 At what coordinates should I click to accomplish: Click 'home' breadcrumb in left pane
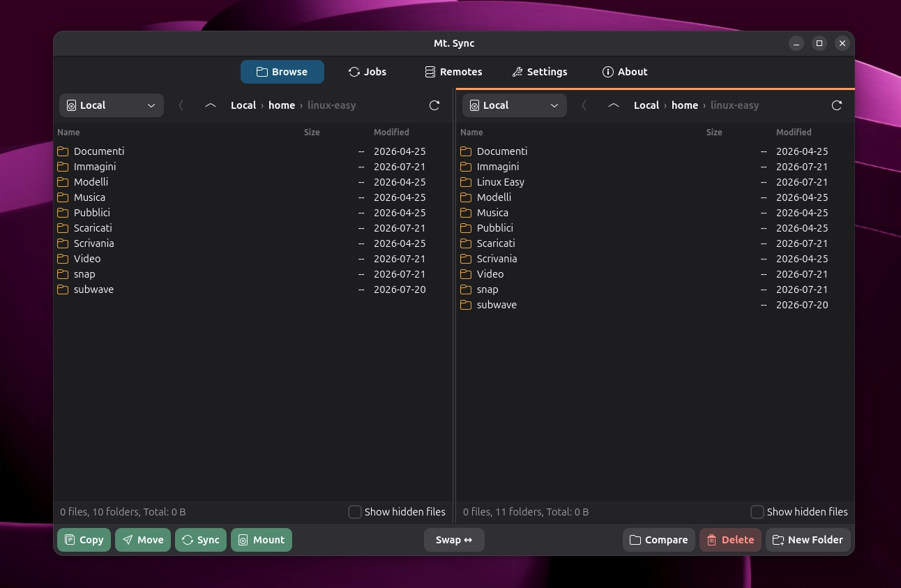(282, 105)
